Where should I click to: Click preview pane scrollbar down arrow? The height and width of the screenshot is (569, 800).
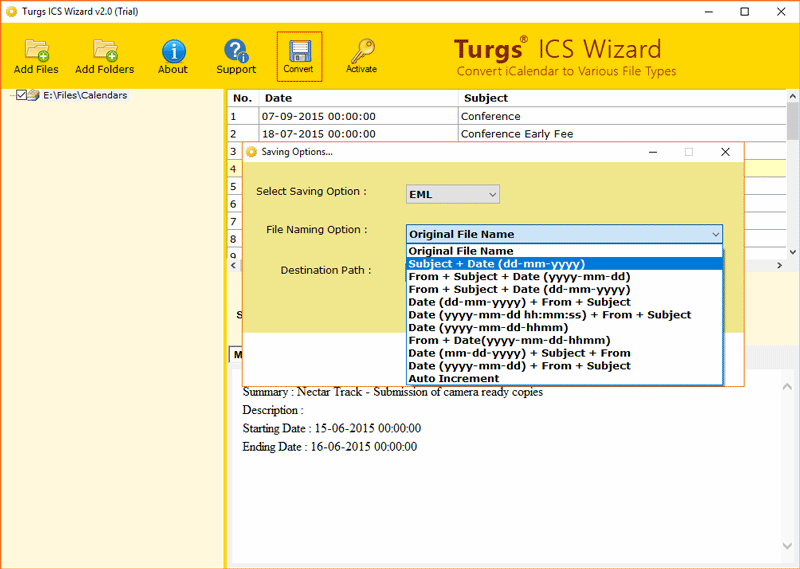pos(787,546)
